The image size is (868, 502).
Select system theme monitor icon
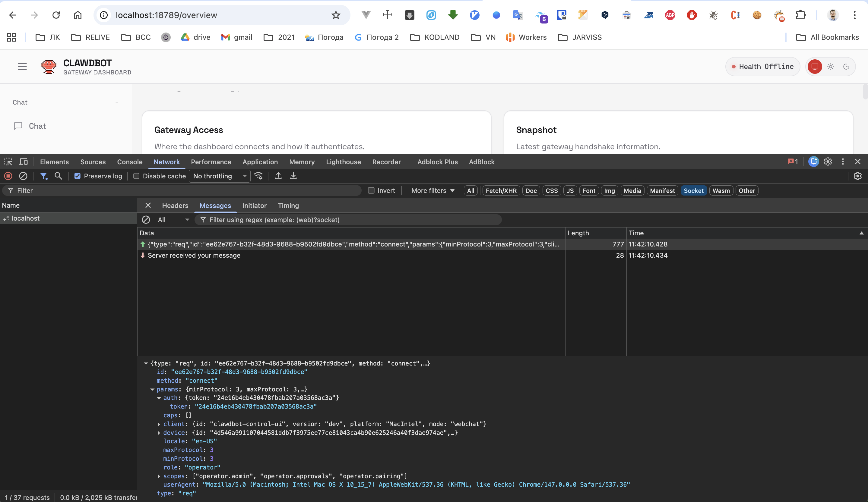815,67
